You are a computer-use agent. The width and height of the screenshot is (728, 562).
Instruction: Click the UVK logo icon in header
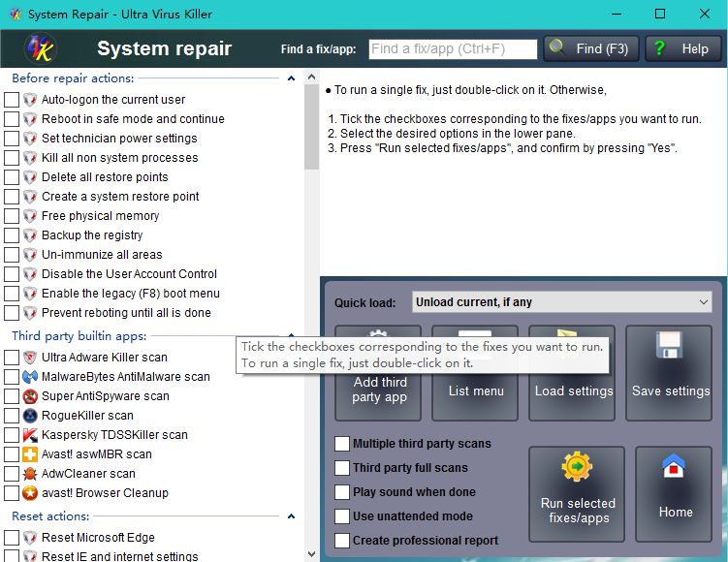pos(40,48)
